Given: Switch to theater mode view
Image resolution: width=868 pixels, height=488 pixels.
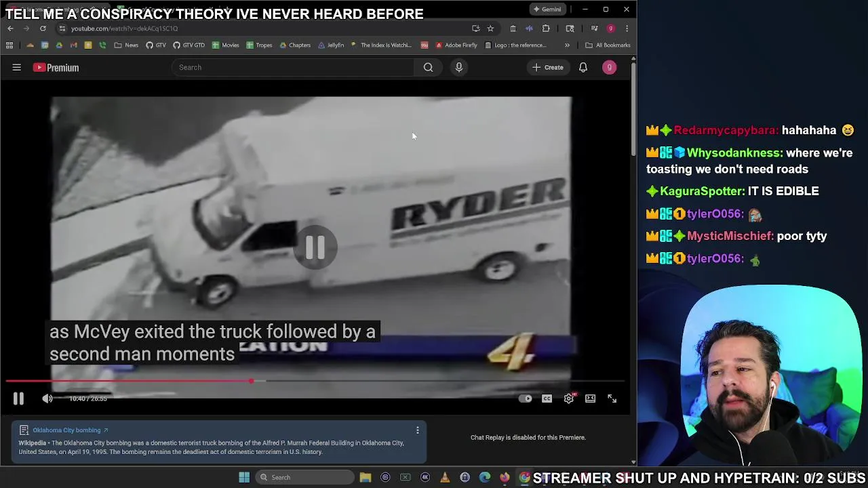Looking at the screenshot, I should [590, 399].
